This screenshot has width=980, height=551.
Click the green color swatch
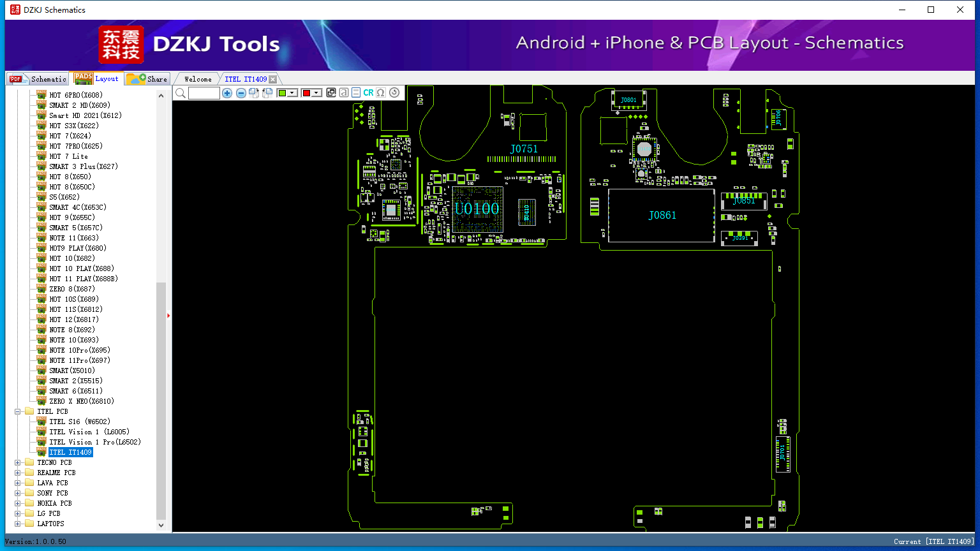282,93
